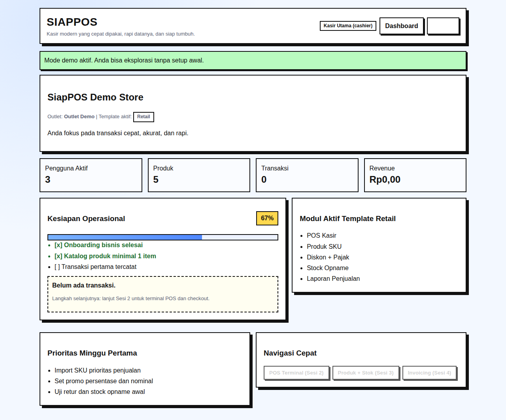Click the blank button next to Dashboard

pyautogui.click(x=443, y=26)
